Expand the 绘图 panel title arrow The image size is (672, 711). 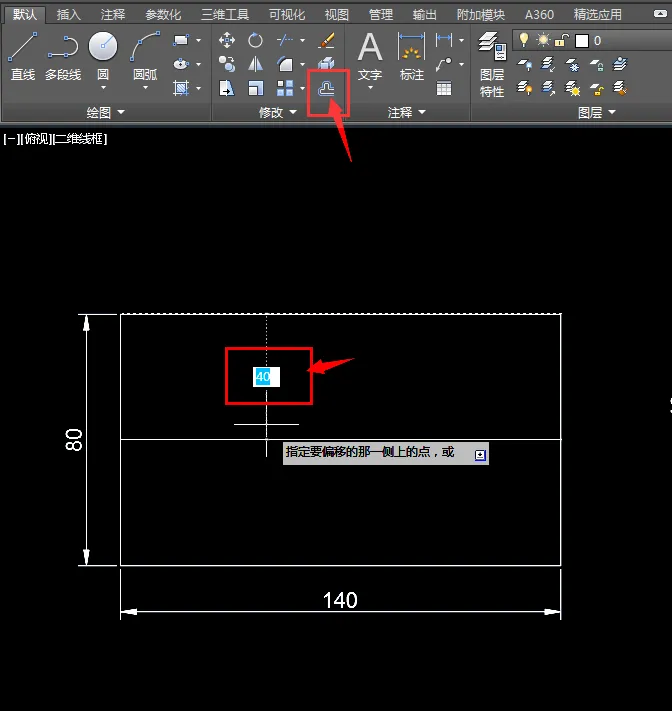[121, 112]
